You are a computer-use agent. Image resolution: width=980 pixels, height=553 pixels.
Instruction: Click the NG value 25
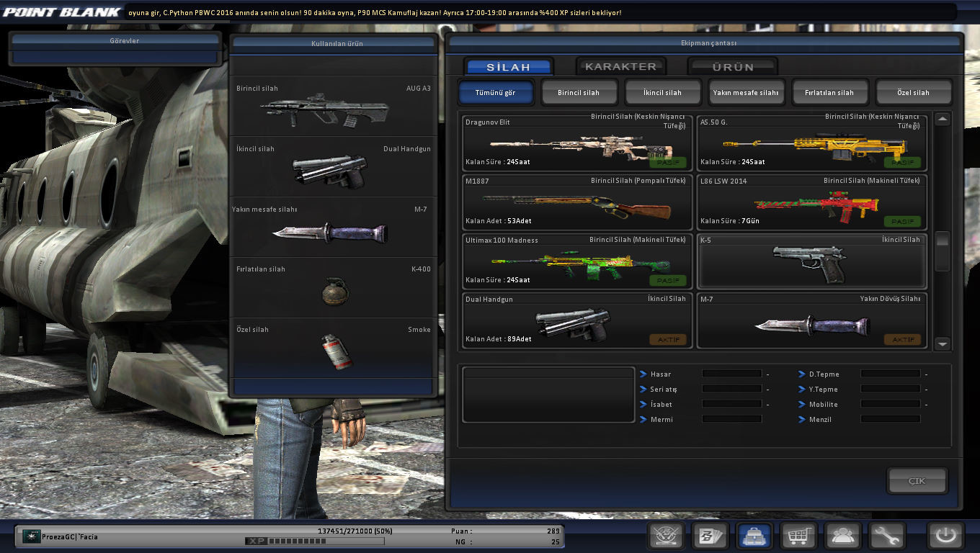pos(555,541)
